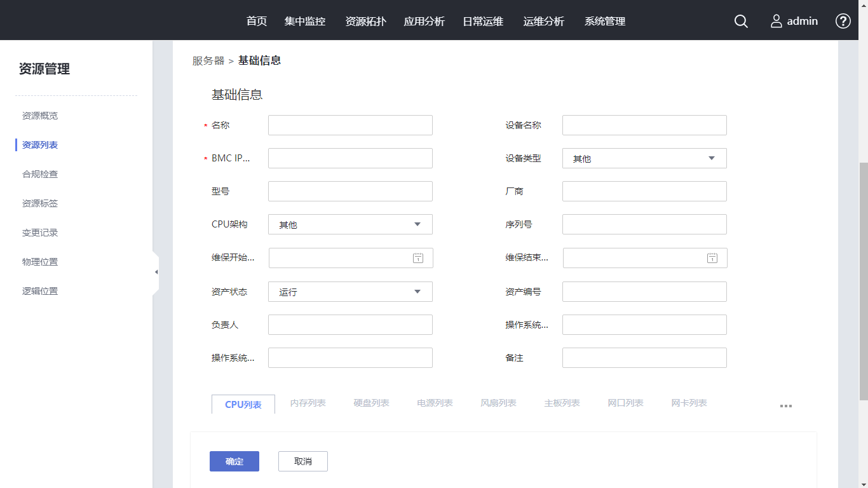This screenshot has height=488, width=868.
Task: Open the warranty end date calendar icon
Action: [x=712, y=258]
